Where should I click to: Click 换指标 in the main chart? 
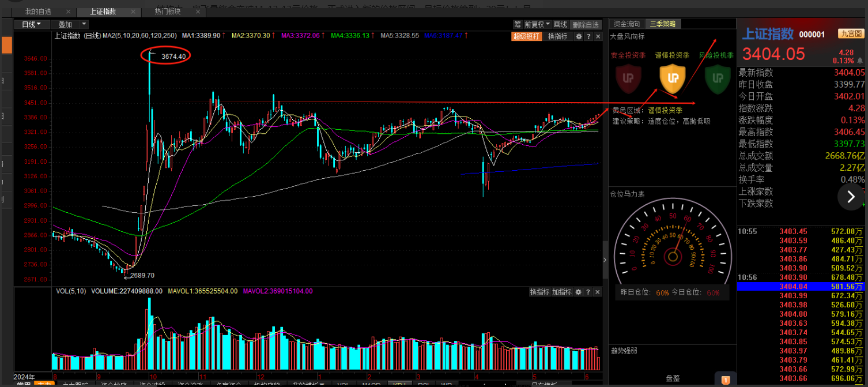click(x=557, y=36)
